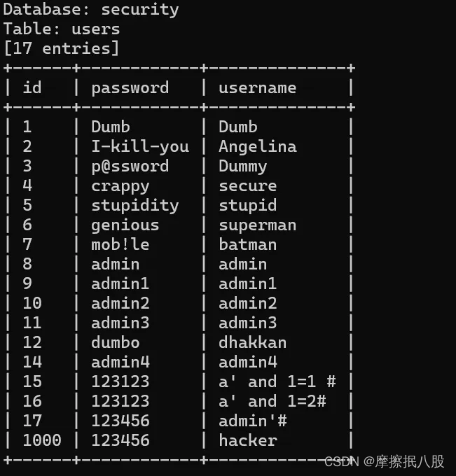
Task: Click the '[17 entries]' text
Action: [62, 49]
